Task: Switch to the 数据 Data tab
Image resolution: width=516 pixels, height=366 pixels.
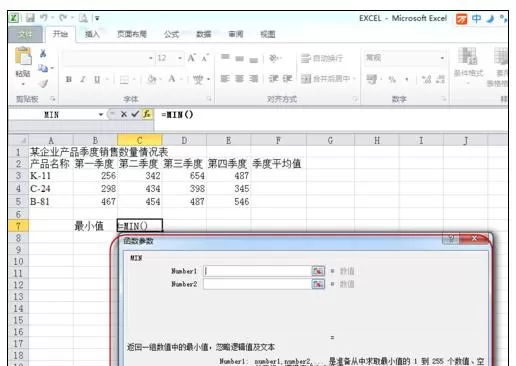Action: 204,34
